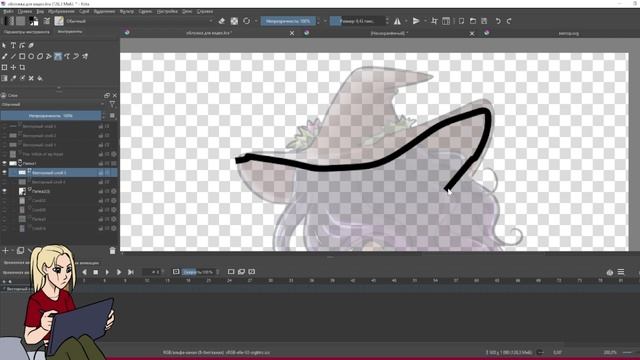
Task: Select the Line tool
Action: pyautogui.click(x=13, y=56)
